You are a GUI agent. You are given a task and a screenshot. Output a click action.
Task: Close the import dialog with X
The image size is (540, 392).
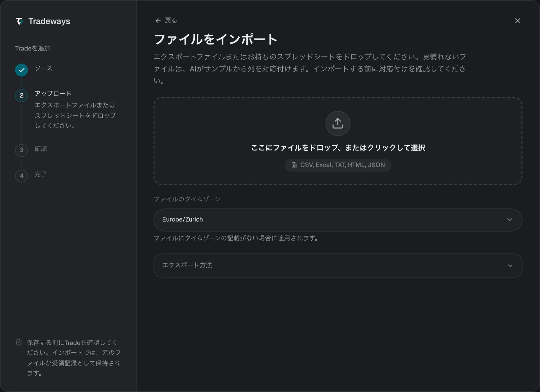coord(517,21)
